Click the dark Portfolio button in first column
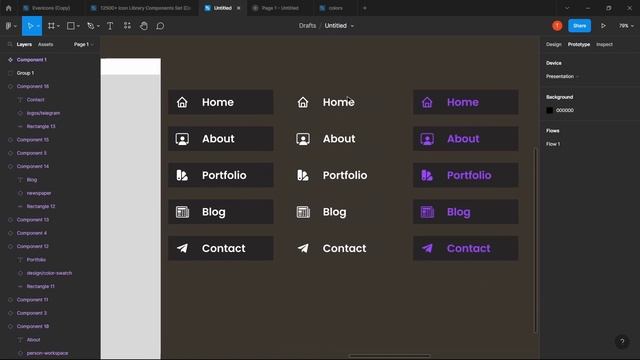 221,175
